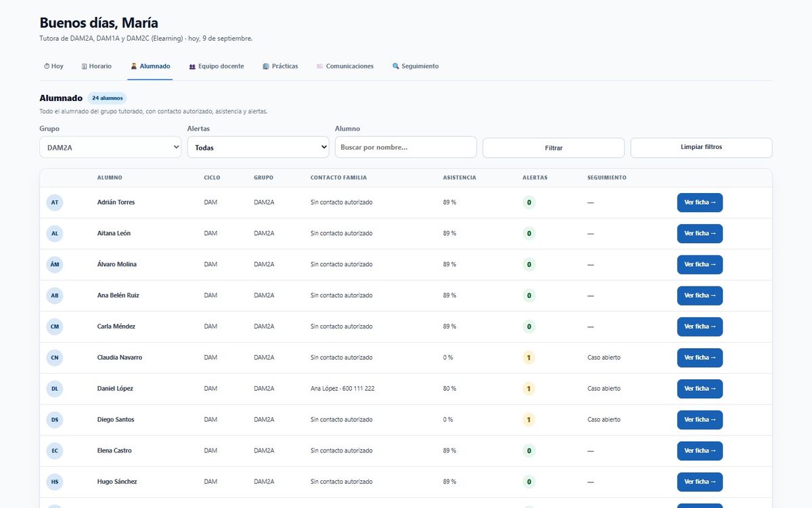Click the SEGUIMIENTO column header
This screenshot has height=508, width=812.
(x=607, y=178)
